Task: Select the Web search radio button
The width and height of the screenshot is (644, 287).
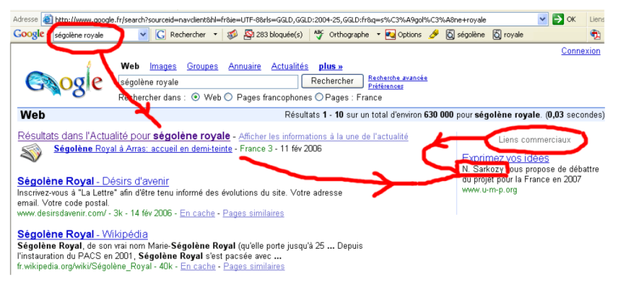Action: pyautogui.click(x=196, y=98)
